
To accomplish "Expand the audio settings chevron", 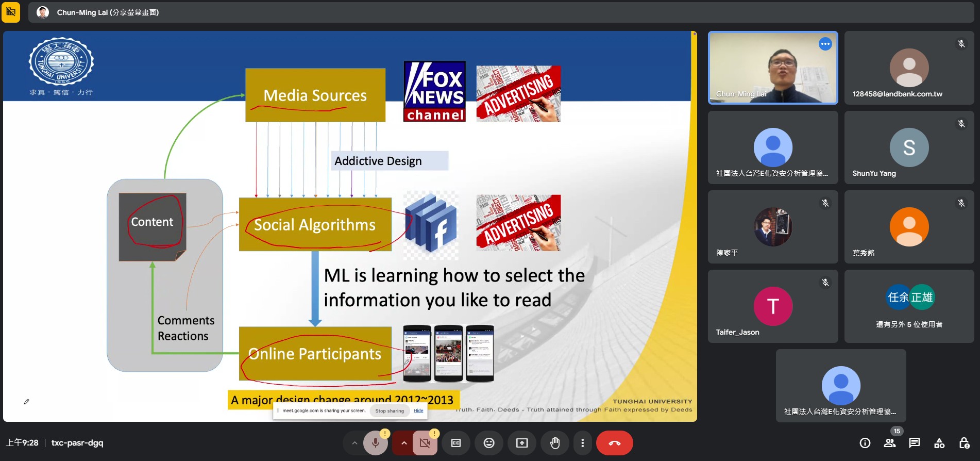I will pyautogui.click(x=354, y=443).
